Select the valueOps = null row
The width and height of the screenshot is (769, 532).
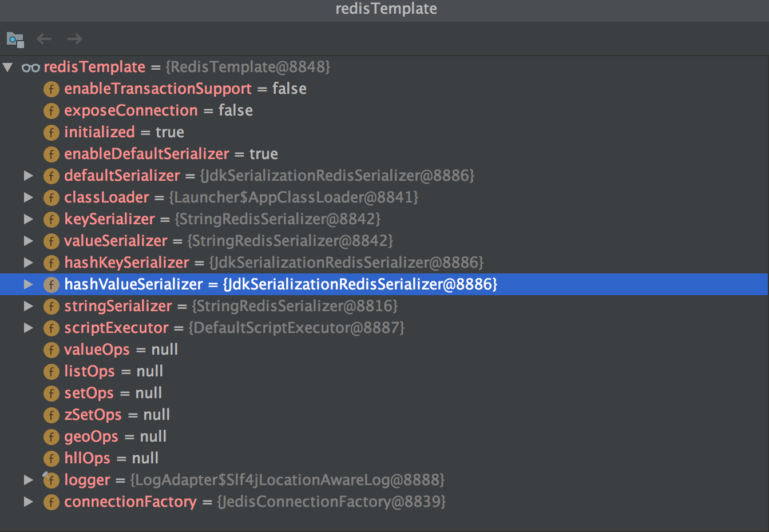[384, 350]
